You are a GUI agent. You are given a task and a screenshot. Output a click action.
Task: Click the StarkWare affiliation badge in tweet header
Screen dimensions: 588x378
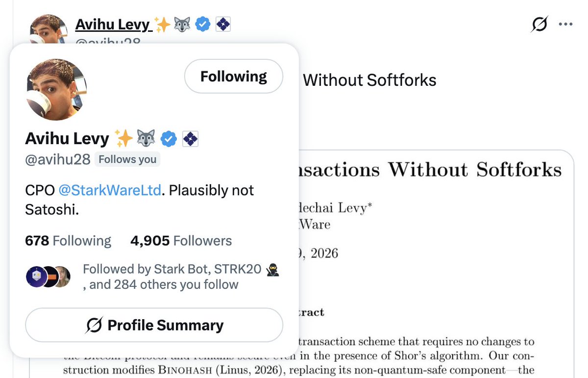[223, 24]
